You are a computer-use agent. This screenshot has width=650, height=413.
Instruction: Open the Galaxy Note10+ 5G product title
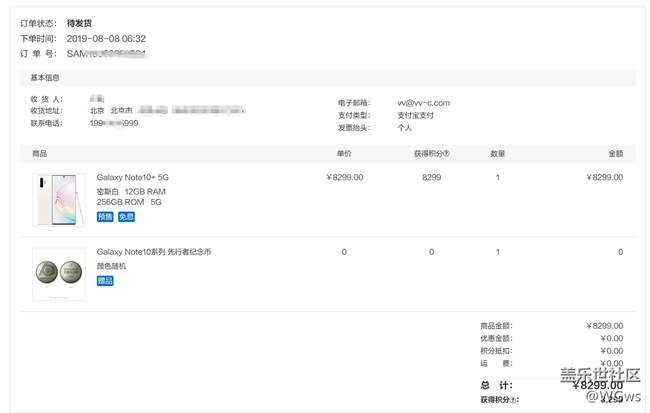[133, 177]
